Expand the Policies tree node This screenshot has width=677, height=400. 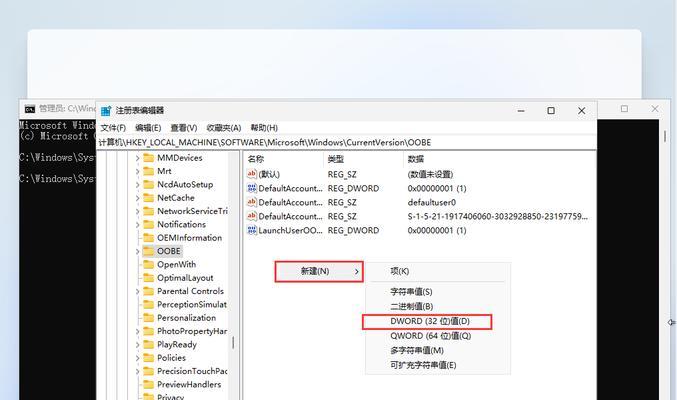pos(137,359)
